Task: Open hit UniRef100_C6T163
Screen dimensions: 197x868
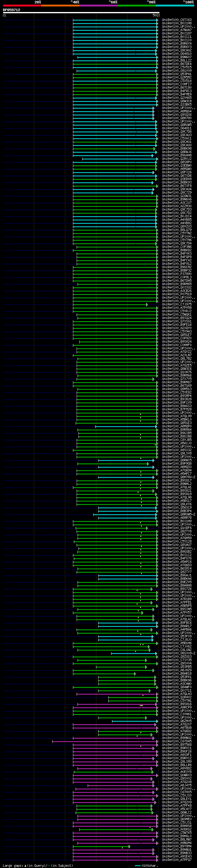Action: pyautogui.click(x=176, y=20)
